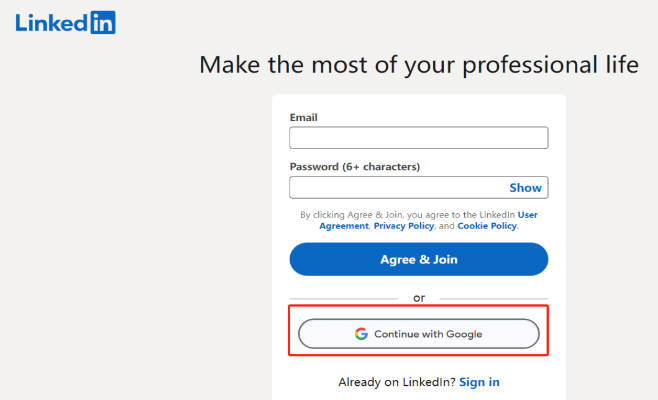The height and width of the screenshot is (400, 658).
Task: Choose the 'Continue with Google' button label
Action: 428,334
